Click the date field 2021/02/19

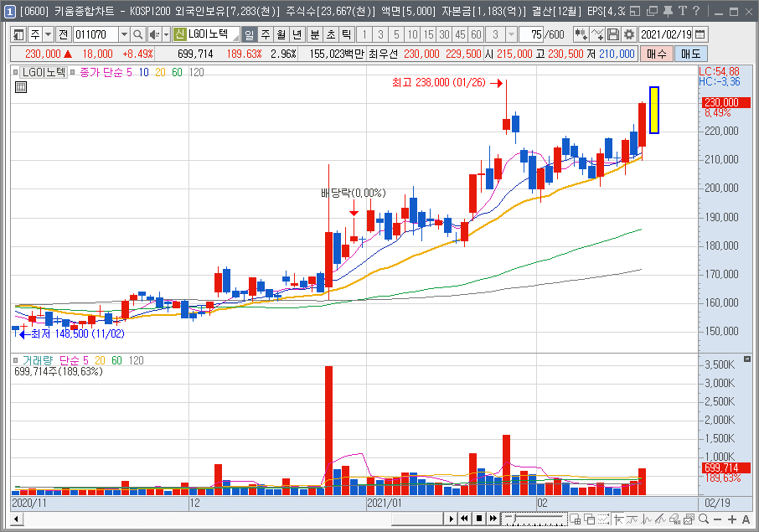(666, 34)
